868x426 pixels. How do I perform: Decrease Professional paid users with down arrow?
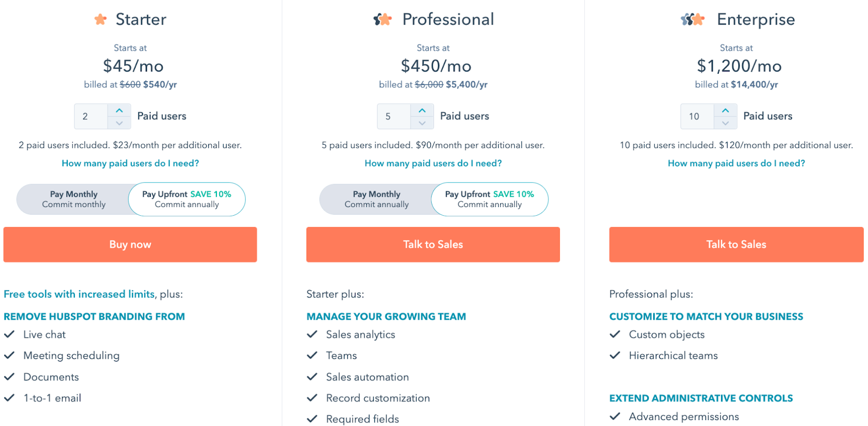tap(422, 123)
